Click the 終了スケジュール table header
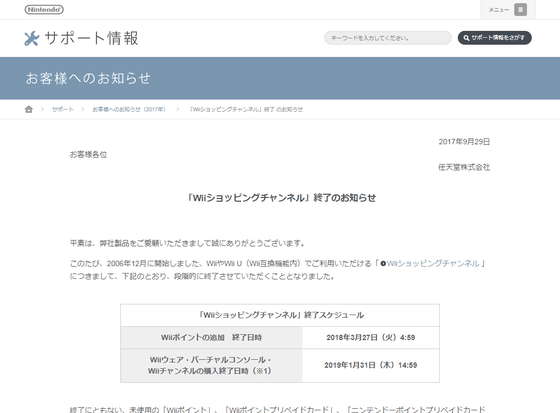Viewport: 560px width, 413px height. click(x=280, y=315)
